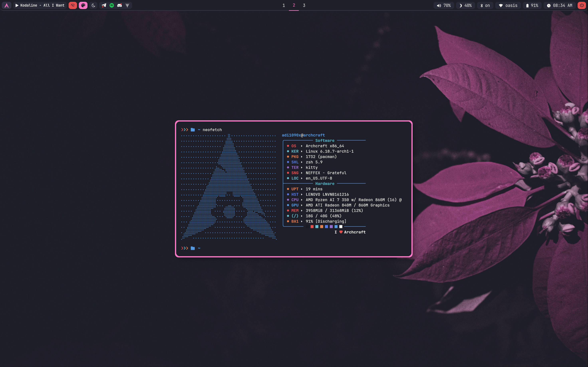Open the calendar from the 08:34 AM clock
This screenshot has height=367, width=588.
coord(560,5)
